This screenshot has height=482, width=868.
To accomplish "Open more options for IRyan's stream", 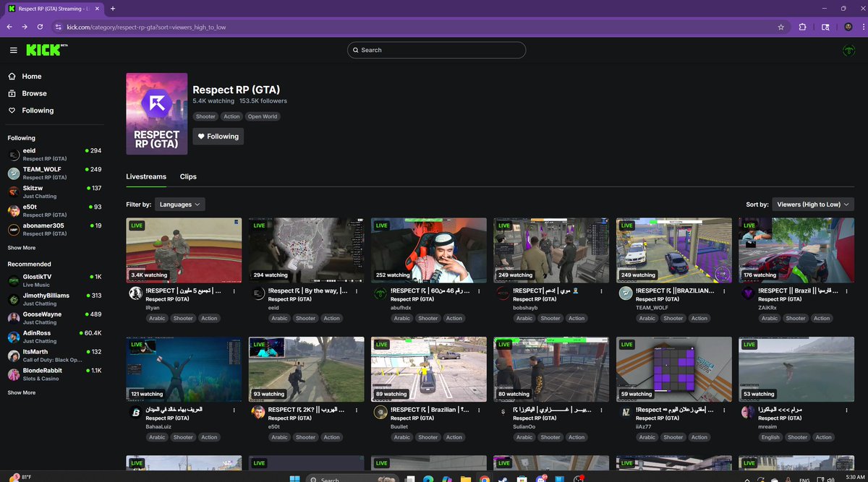I will (x=234, y=291).
